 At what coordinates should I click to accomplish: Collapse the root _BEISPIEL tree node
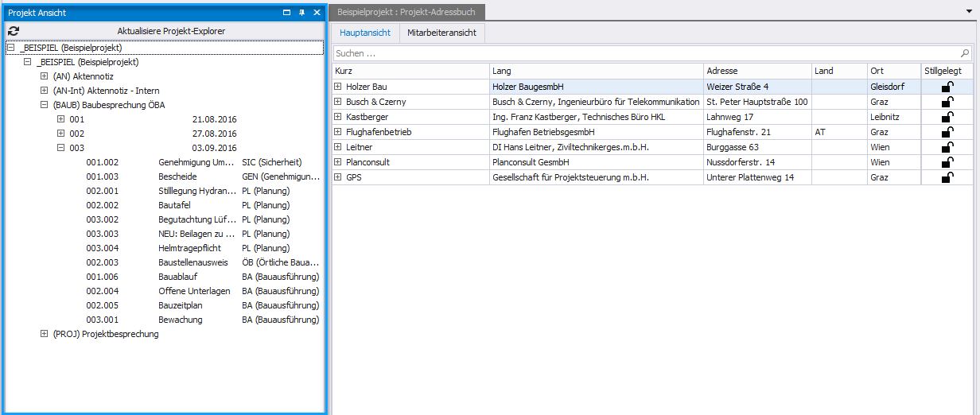coord(11,48)
